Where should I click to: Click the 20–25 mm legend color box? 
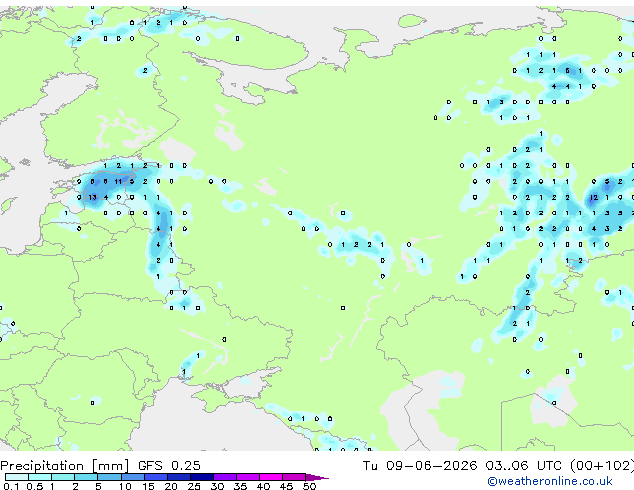point(178,477)
